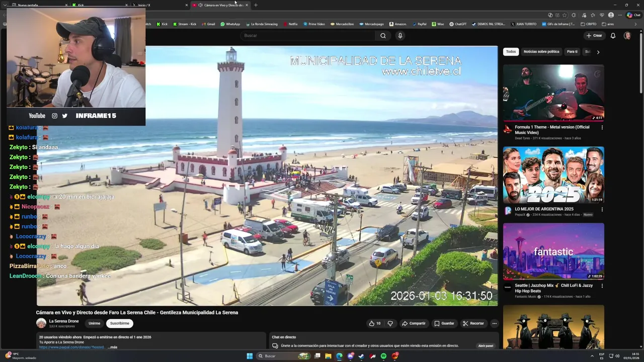Click the YouTube search magnifier icon
Image resolution: width=644 pixels, height=362 pixels.
[383, 36]
